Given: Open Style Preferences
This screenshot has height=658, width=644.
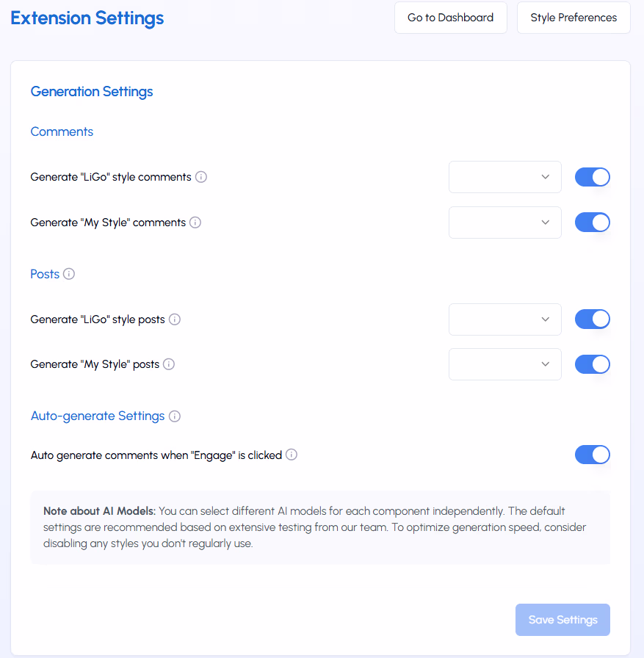Looking at the screenshot, I should coord(574,18).
